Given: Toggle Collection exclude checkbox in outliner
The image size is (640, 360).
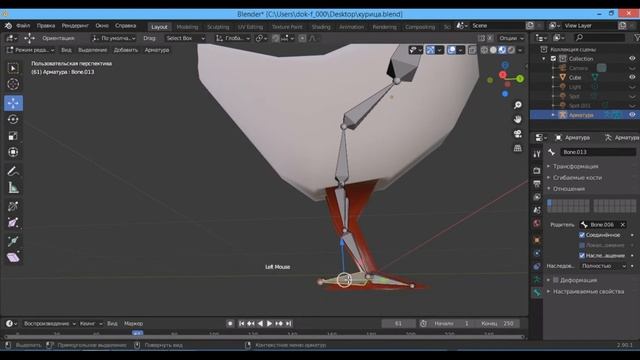Looking at the screenshot, I should coord(553,59).
